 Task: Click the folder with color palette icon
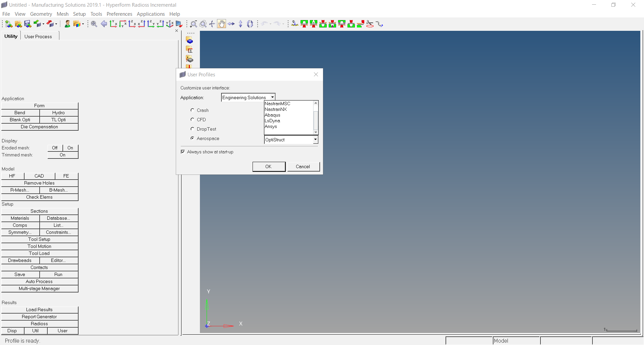[x=77, y=24]
